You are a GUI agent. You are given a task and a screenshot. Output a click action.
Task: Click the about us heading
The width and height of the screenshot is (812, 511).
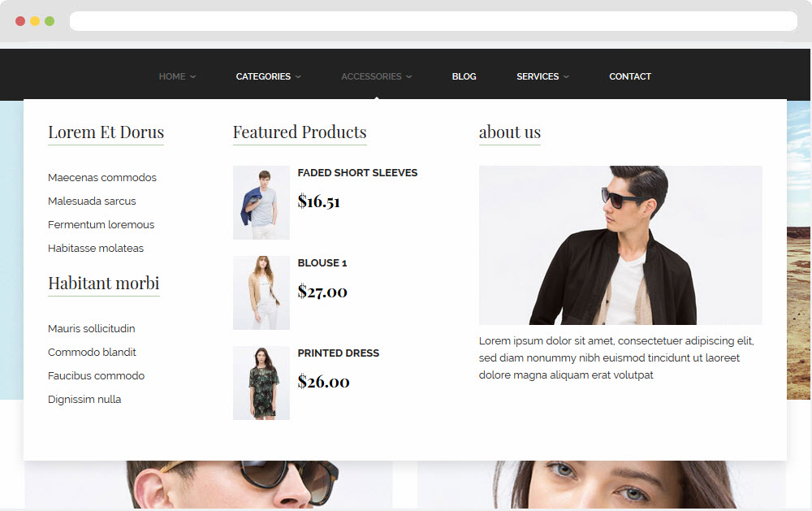tap(510, 132)
